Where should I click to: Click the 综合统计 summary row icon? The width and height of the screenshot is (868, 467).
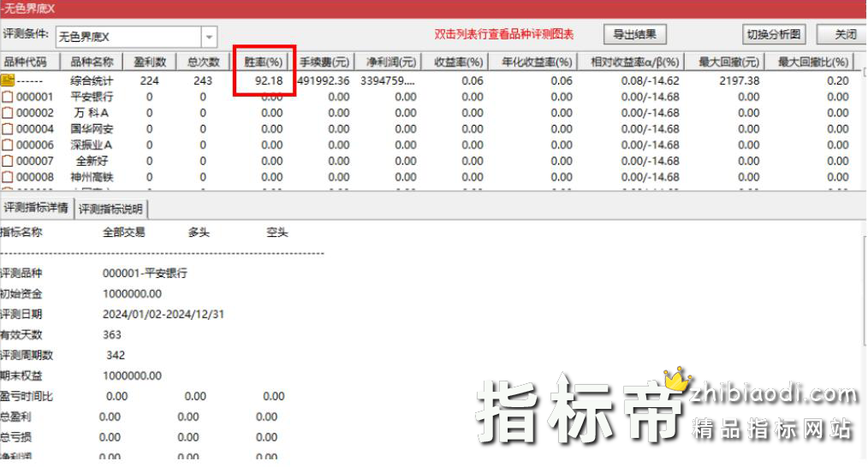(x=7, y=80)
